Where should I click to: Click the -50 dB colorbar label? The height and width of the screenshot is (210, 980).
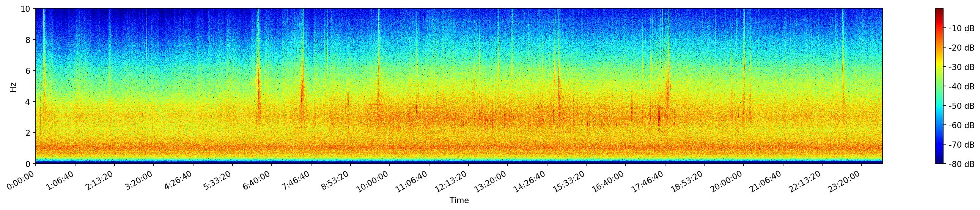[961, 106]
